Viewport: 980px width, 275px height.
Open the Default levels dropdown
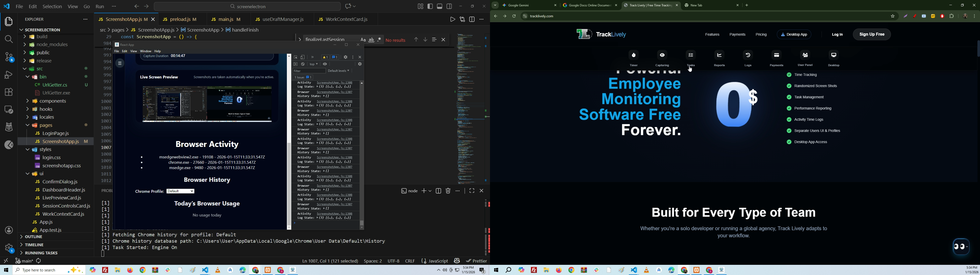(x=338, y=71)
